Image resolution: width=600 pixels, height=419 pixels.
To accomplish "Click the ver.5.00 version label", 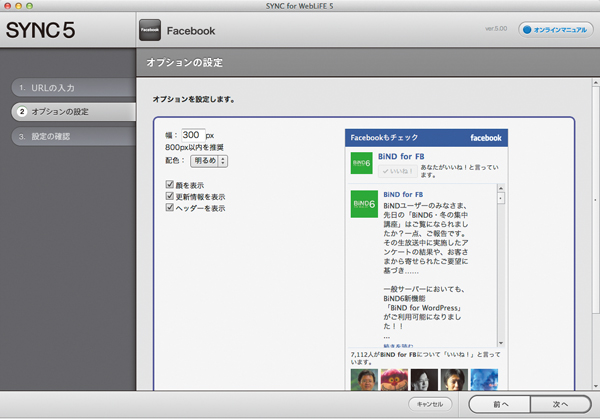I will [x=496, y=29].
